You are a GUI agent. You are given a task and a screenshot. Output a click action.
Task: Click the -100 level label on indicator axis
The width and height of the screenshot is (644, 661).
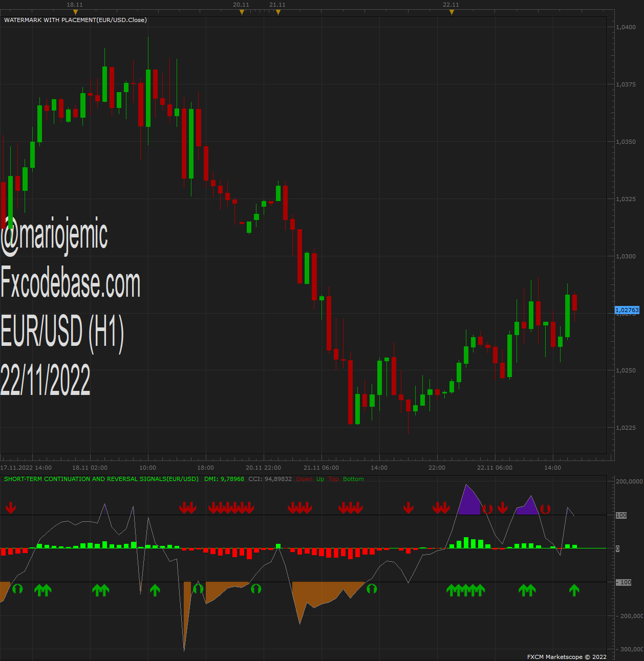click(x=624, y=582)
